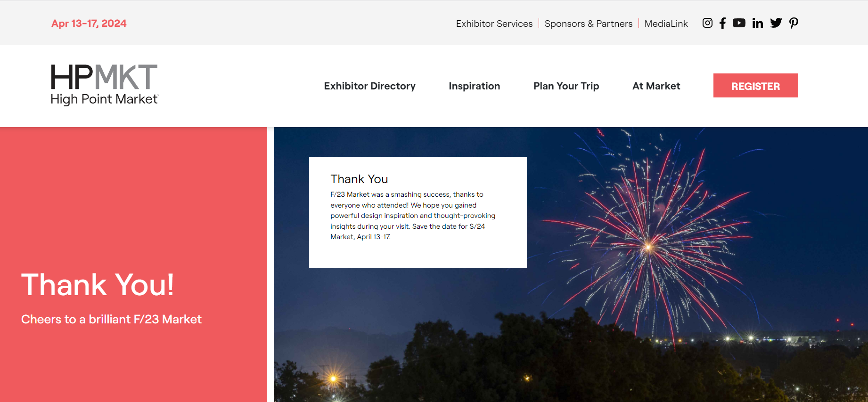
Task: Follow the MediaLink link
Action: [666, 24]
